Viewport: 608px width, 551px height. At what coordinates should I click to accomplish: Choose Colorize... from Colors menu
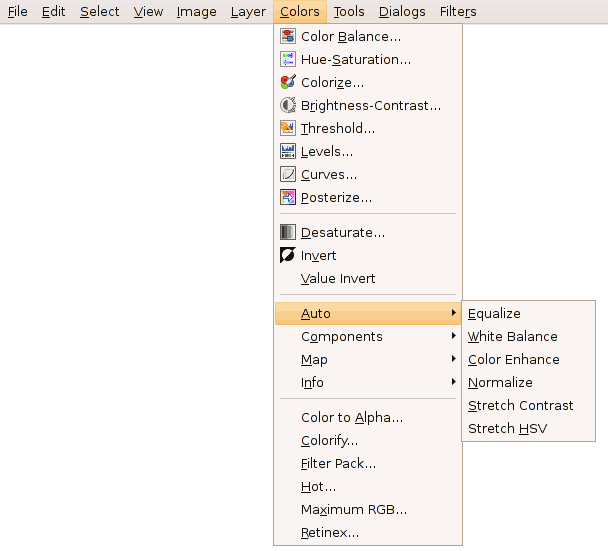pos(368,82)
